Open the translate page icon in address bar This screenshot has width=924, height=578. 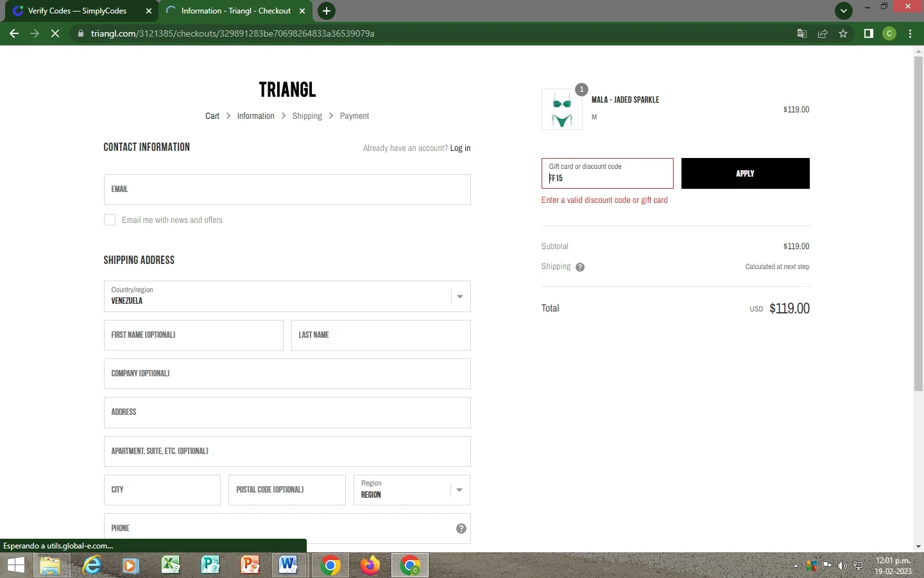coord(802,33)
